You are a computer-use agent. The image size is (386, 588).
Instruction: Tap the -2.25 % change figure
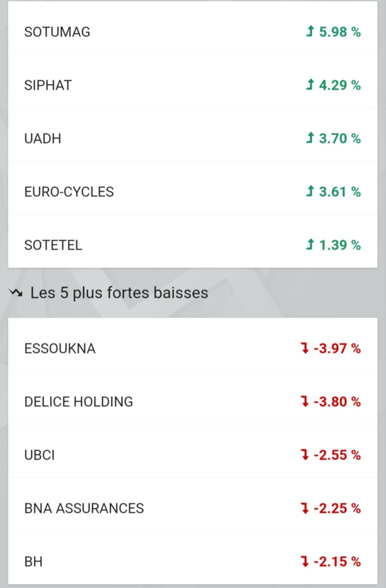[x=337, y=508]
